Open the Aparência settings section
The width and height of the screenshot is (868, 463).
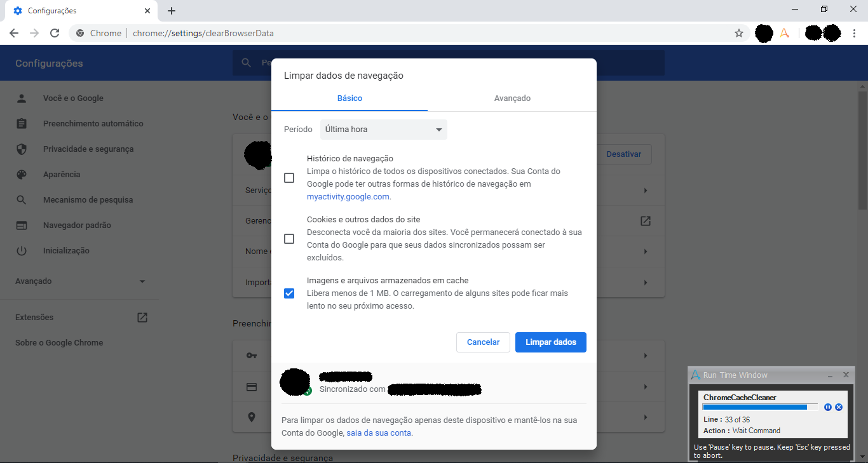62,175
